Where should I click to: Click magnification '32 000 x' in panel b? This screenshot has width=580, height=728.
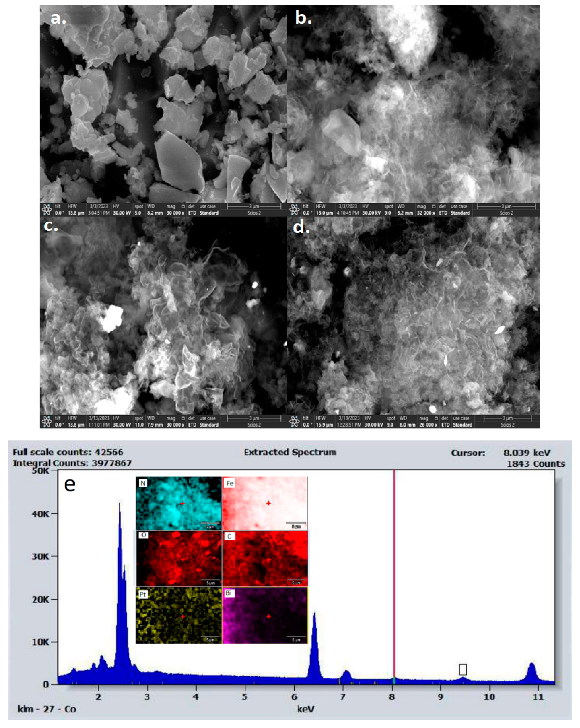(426, 213)
